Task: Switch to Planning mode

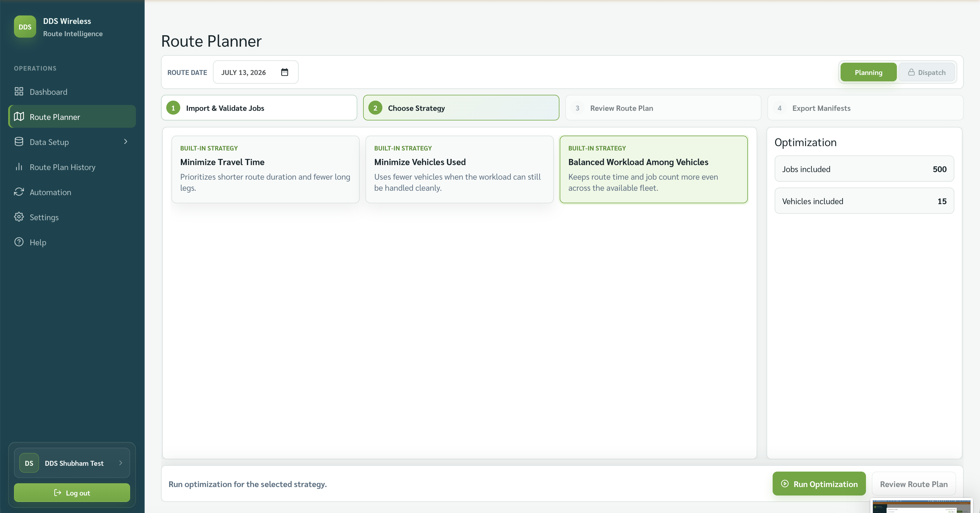Action: (x=868, y=72)
